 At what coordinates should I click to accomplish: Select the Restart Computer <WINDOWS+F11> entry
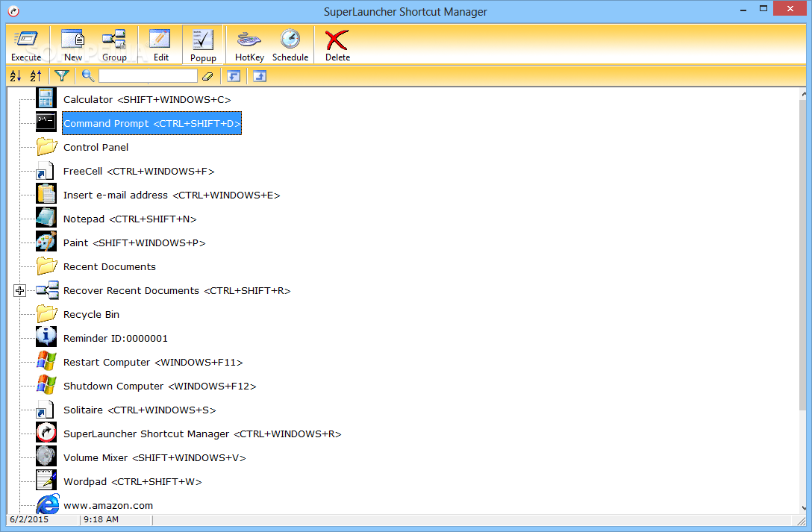(153, 363)
